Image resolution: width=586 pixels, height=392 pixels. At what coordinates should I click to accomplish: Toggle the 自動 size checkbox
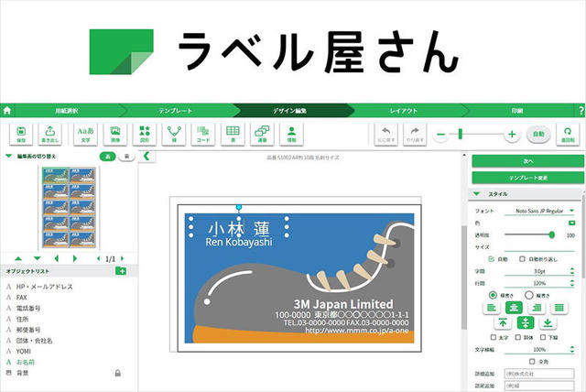click(491, 258)
